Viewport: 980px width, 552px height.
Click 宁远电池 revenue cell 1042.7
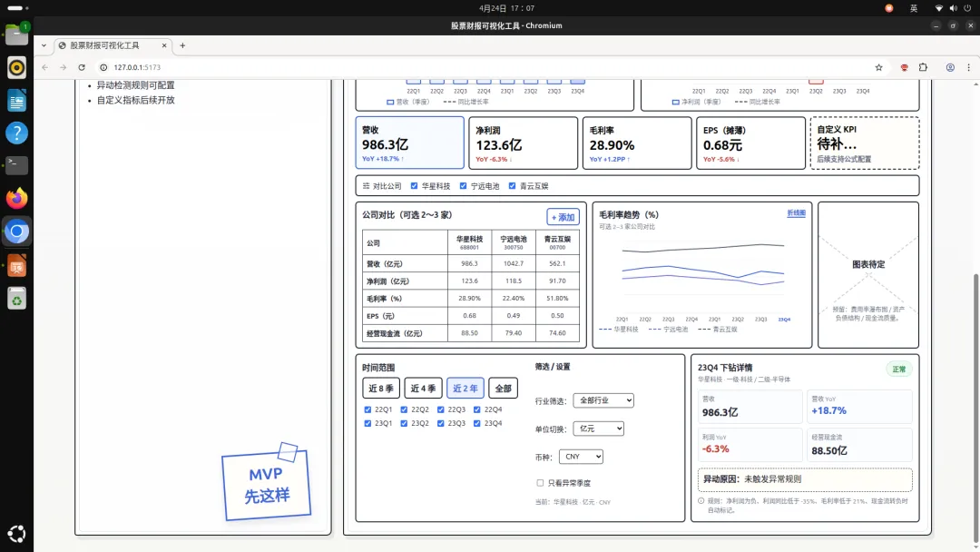click(x=513, y=264)
